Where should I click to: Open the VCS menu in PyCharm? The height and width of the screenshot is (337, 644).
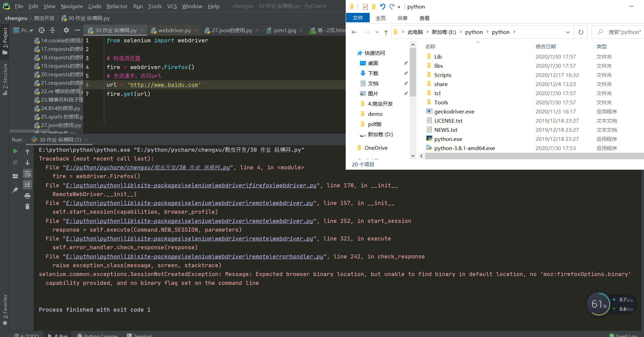(x=172, y=6)
